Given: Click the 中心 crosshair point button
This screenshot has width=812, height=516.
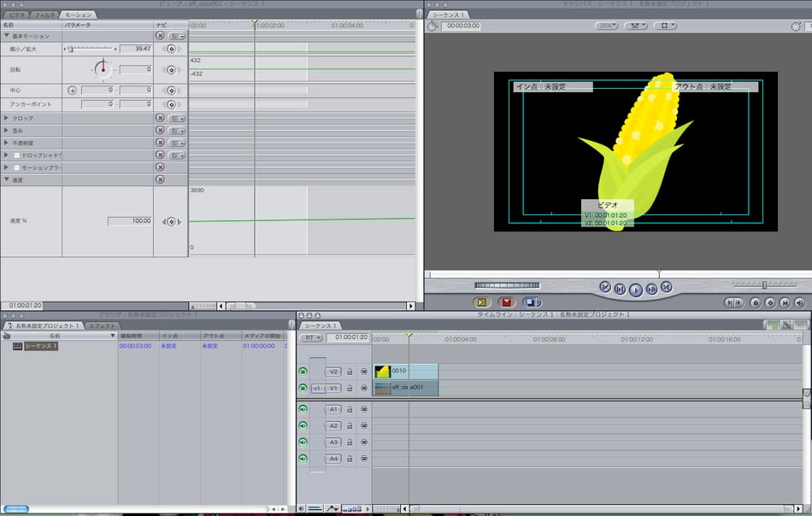Looking at the screenshot, I should (x=72, y=90).
